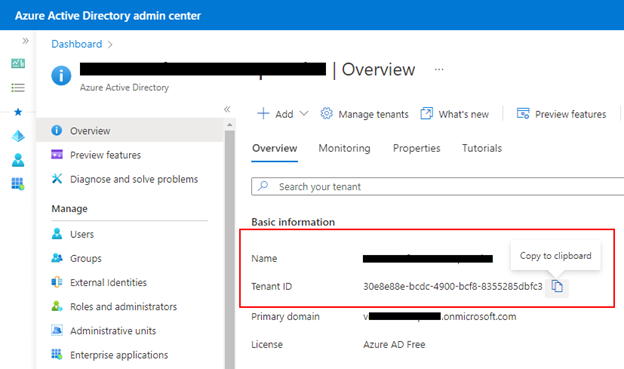Click the magnifier icon in tenant search
Screen dimensions: 624x369
click(263, 186)
